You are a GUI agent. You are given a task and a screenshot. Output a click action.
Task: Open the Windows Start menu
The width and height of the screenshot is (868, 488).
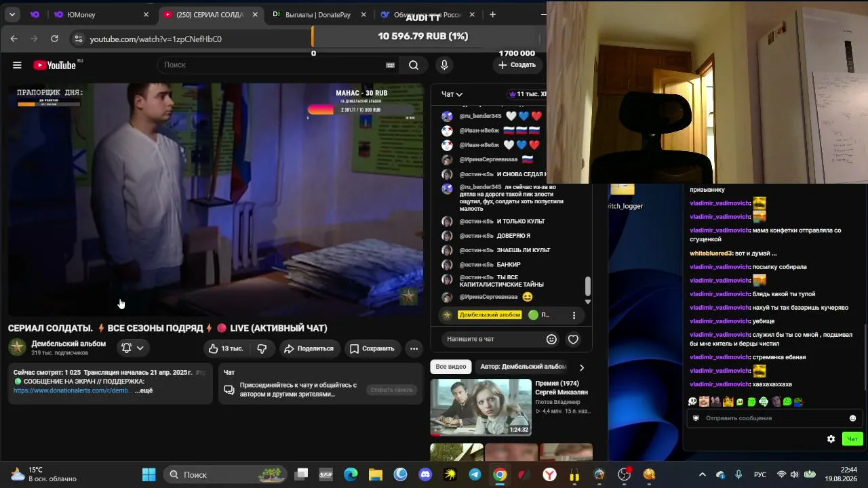point(149,474)
